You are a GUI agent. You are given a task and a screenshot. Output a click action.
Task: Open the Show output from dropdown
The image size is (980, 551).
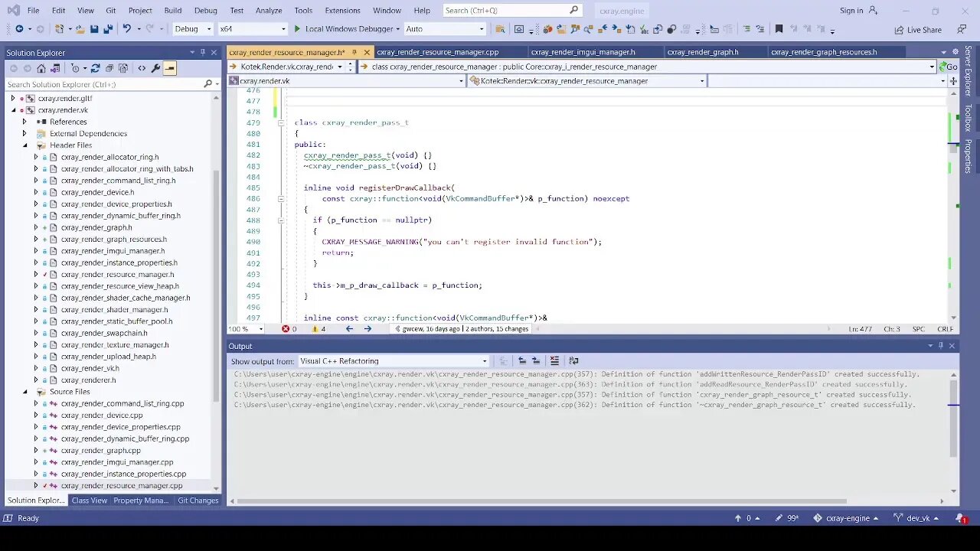point(394,360)
